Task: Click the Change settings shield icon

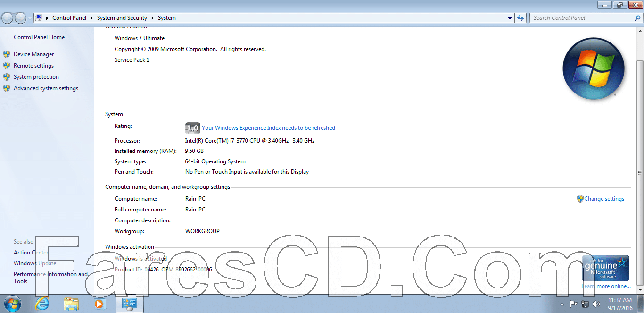Action: (580, 199)
